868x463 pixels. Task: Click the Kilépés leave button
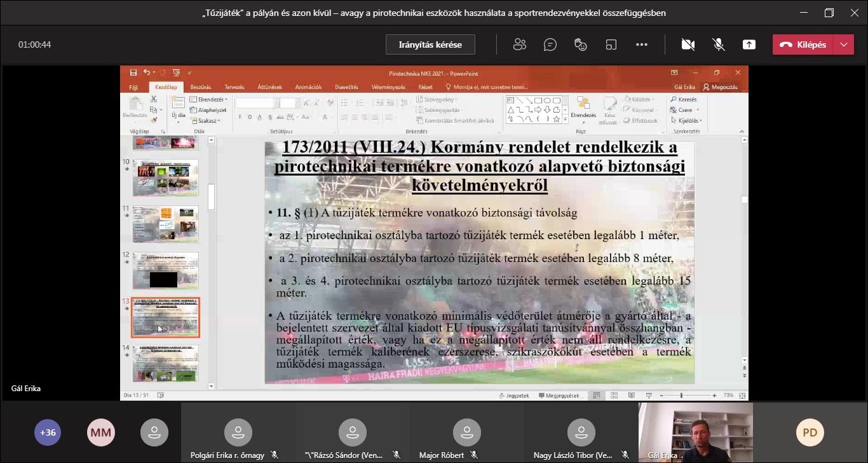(x=803, y=45)
